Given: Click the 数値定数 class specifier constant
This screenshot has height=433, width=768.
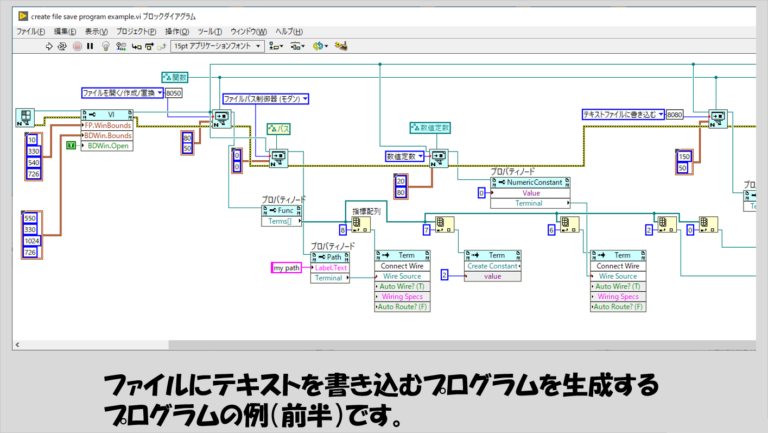Looking at the screenshot, I should point(430,128).
